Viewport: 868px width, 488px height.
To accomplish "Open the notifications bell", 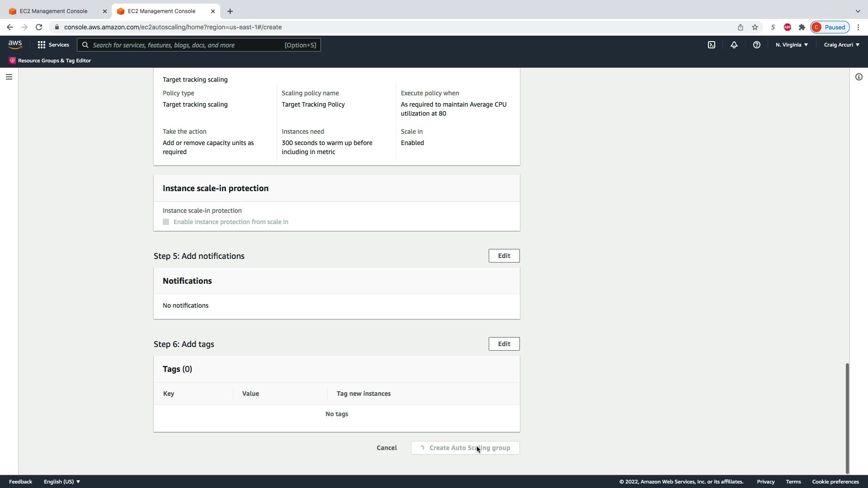I will [x=734, y=45].
